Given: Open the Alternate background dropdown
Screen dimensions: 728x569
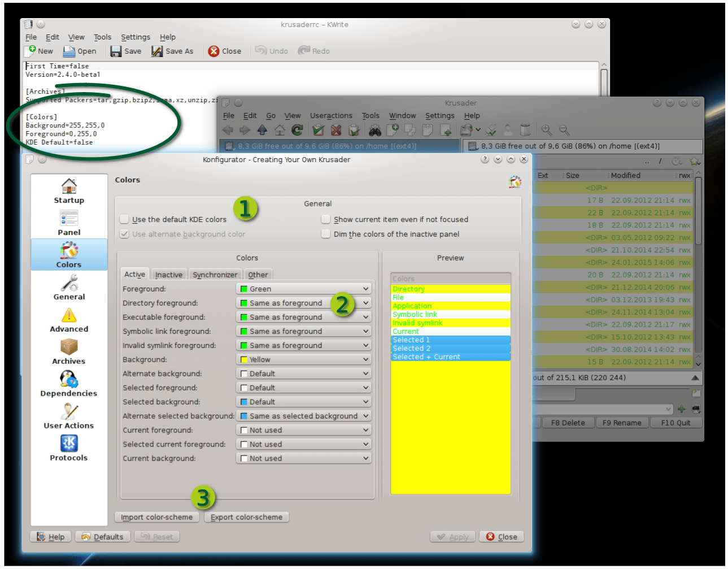Looking at the screenshot, I should [x=304, y=373].
